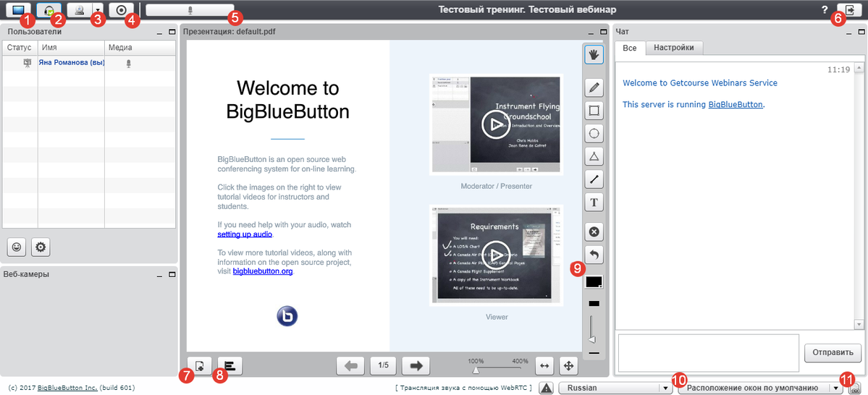Sort users by Статус column
The image size is (868, 395).
(20, 48)
